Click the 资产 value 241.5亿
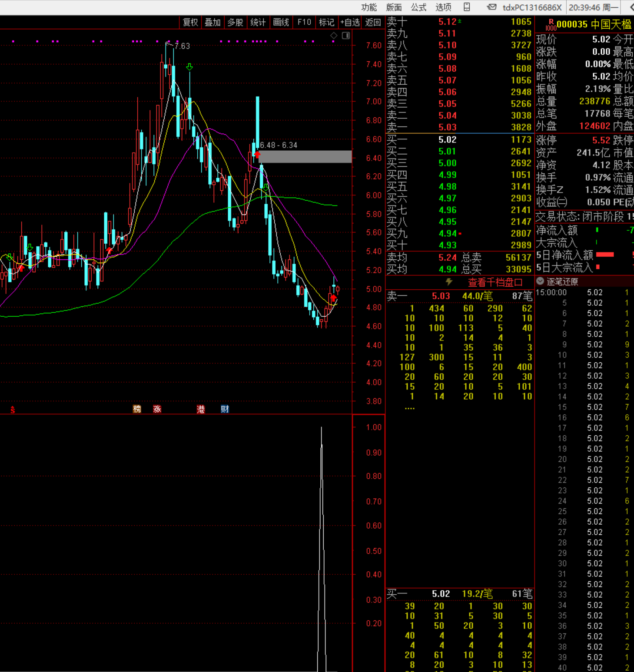The height and width of the screenshot is (672, 634). click(x=593, y=153)
